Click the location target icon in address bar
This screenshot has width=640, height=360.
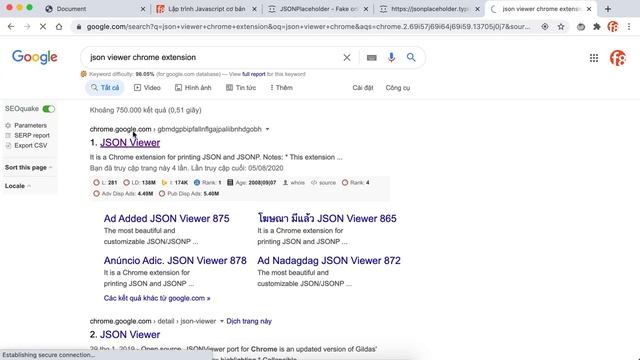click(545, 27)
